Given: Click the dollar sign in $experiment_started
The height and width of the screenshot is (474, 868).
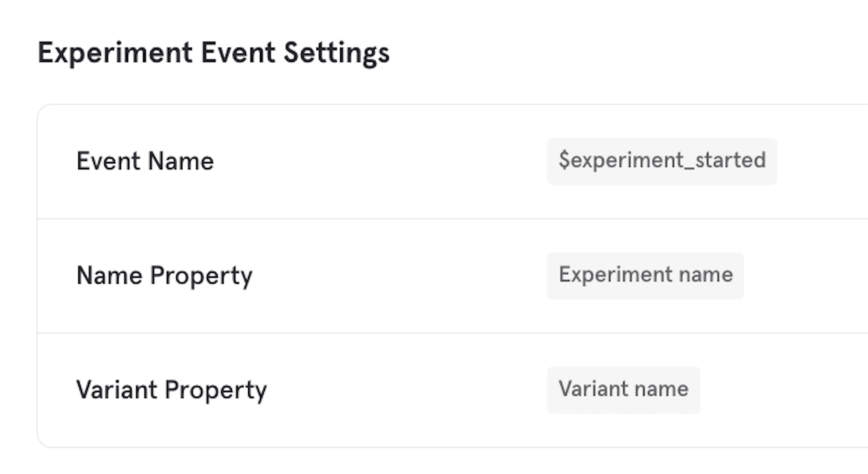Looking at the screenshot, I should coord(564,160).
